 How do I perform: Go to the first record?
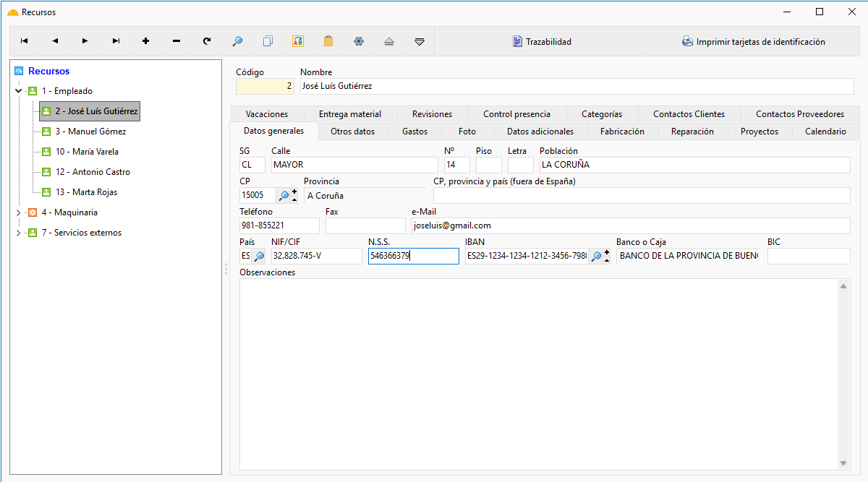click(x=25, y=41)
